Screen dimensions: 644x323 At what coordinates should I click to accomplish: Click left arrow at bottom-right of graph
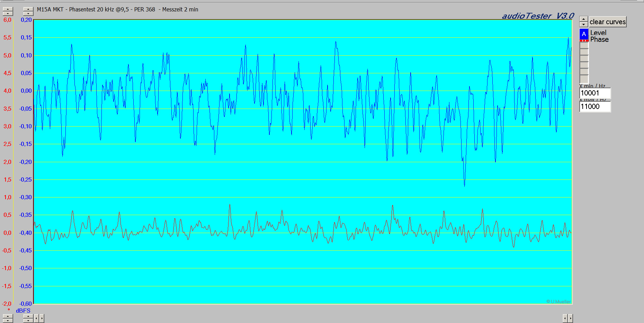click(x=565, y=318)
